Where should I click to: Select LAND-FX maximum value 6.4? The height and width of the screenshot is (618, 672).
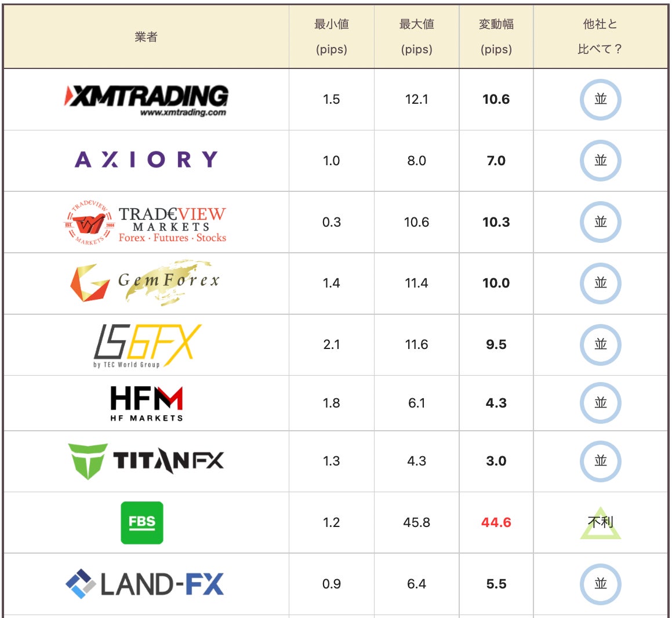pyautogui.click(x=416, y=584)
